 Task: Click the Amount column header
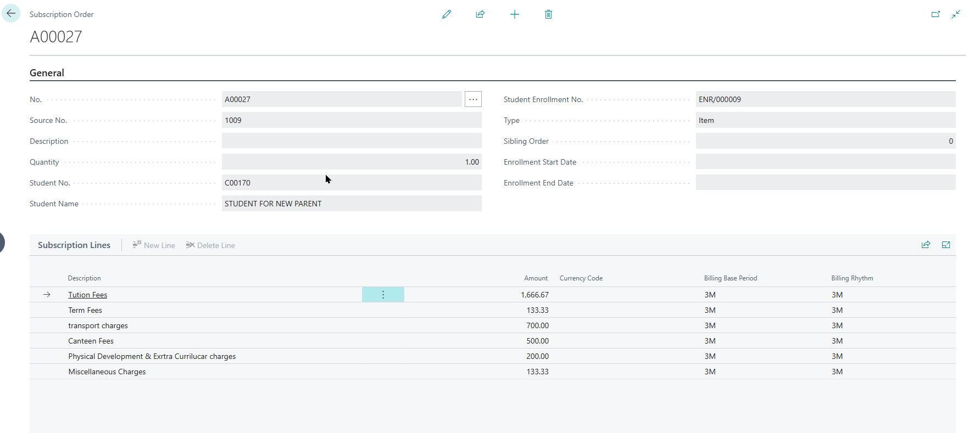tap(536, 278)
